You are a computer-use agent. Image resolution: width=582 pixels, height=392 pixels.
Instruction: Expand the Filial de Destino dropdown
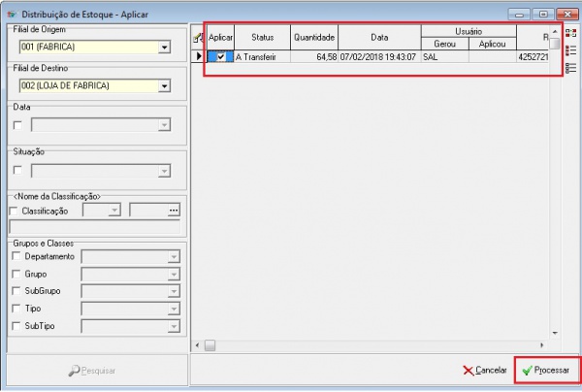point(163,86)
